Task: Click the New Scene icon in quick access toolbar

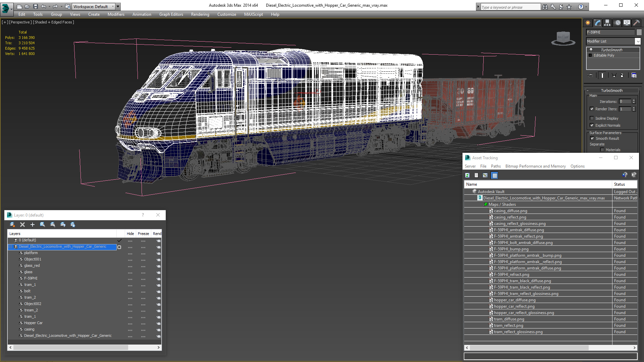Action: [19, 6]
